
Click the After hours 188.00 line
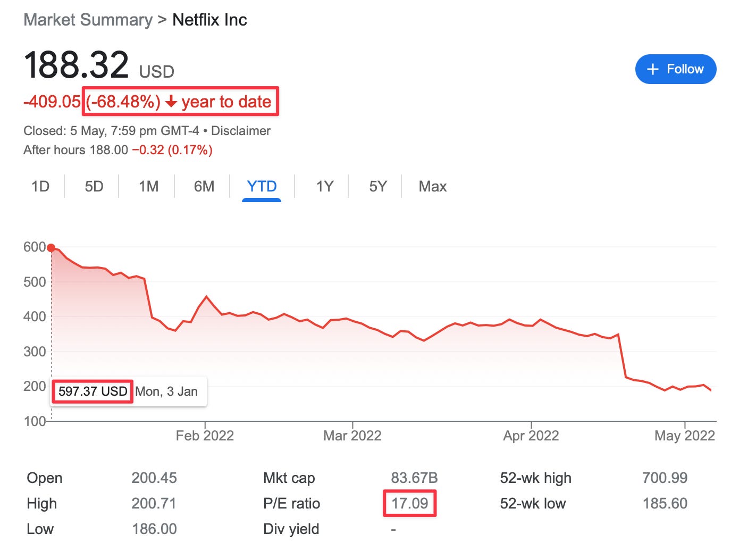(x=118, y=150)
